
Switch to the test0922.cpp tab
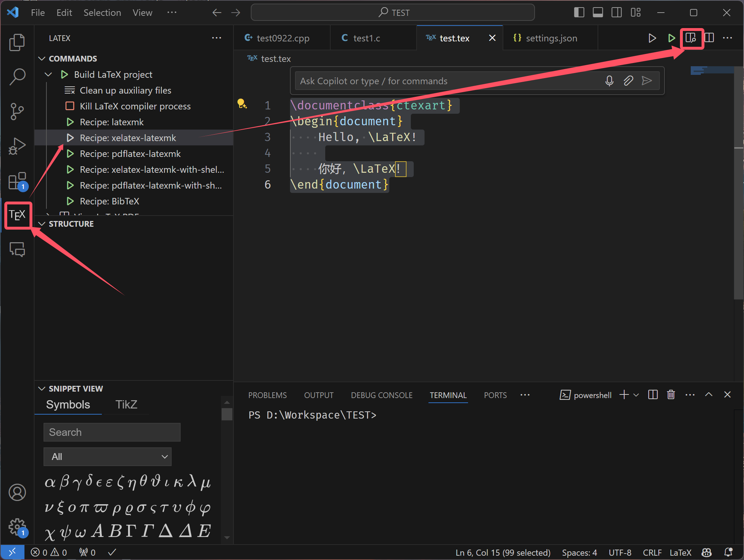click(282, 38)
